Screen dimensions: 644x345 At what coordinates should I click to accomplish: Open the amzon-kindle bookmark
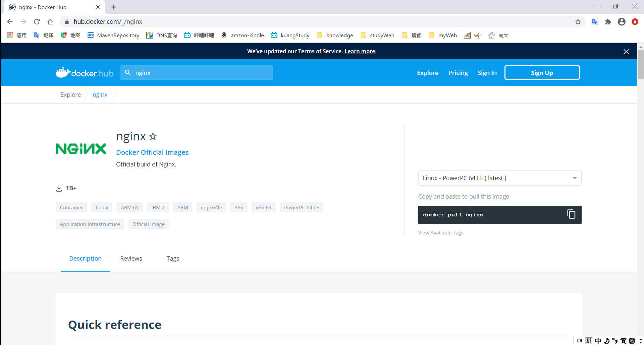[x=243, y=35]
